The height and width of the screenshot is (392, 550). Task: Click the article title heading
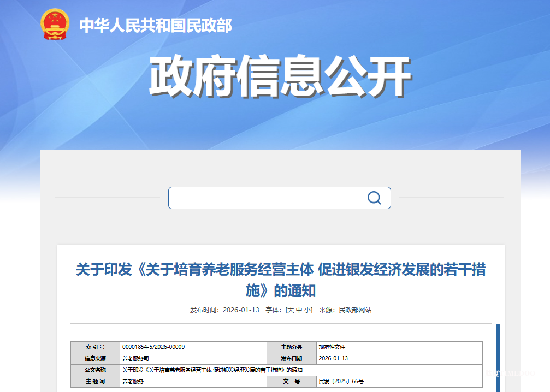[281, 280]
